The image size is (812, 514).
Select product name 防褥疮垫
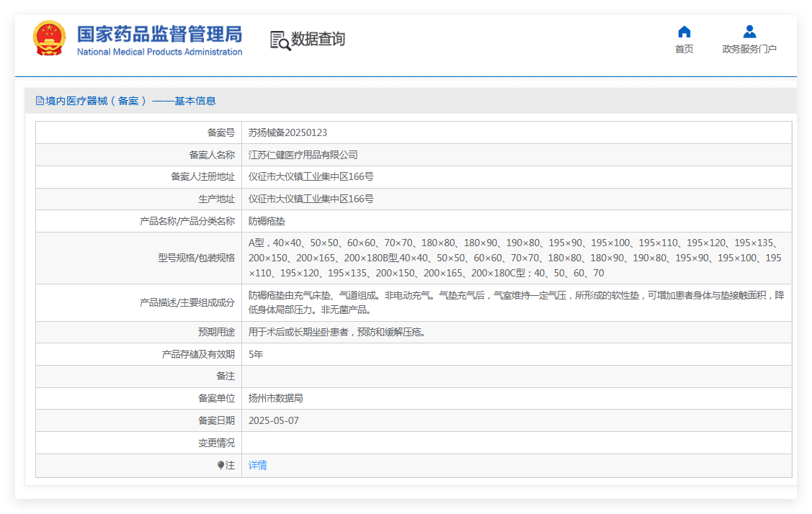pyautogui.click(x=267, y=221)
